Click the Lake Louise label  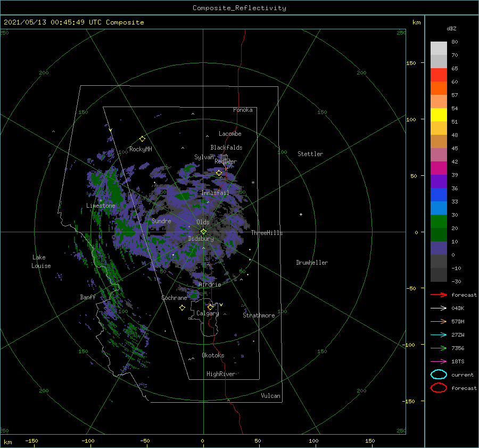[41, 262]
